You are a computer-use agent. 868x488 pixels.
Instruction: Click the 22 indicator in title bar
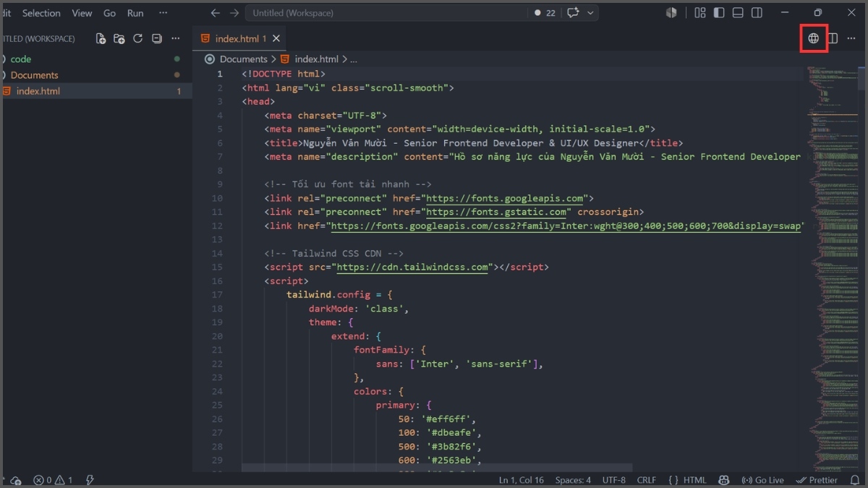click(545, 13)
